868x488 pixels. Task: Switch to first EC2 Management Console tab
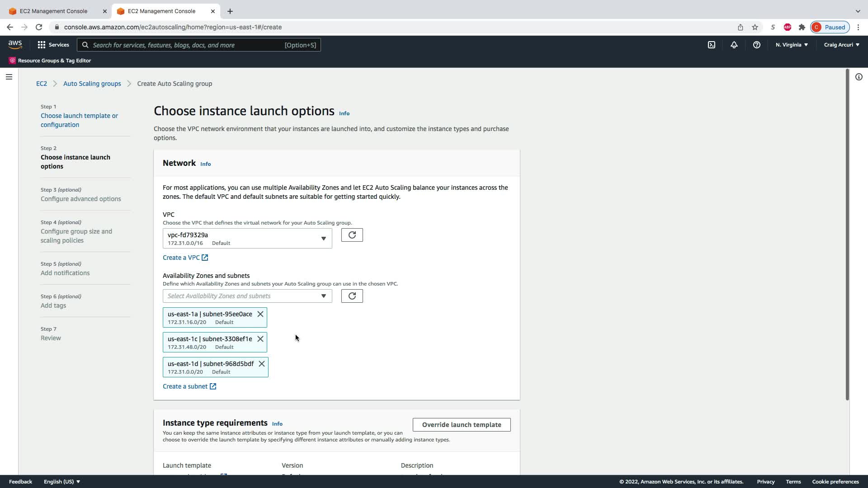54,11
